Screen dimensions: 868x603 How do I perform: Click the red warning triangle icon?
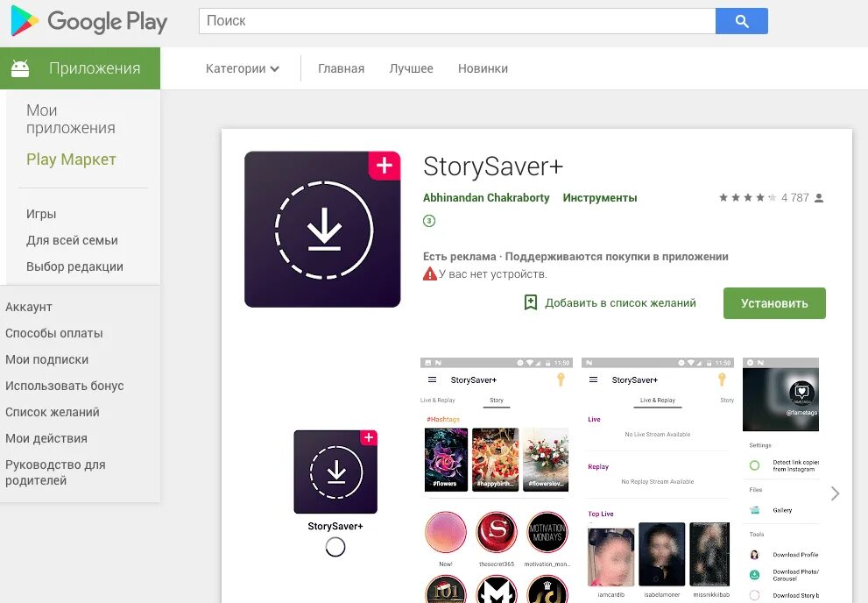tap(429, 273)
